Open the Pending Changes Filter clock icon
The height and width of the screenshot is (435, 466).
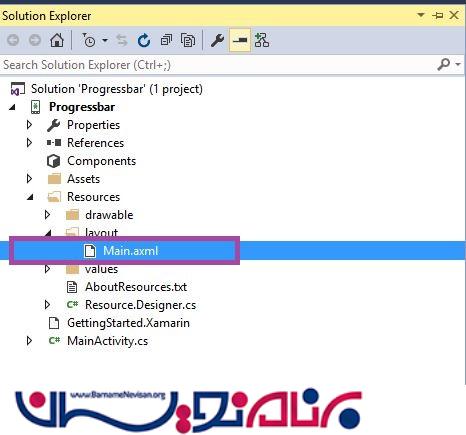89,40
